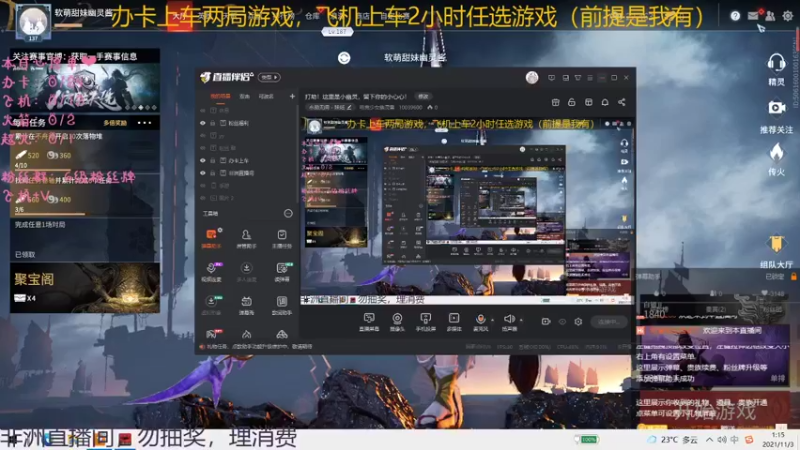
Task: Click the record video icon beside the gear
Action: 546,321
